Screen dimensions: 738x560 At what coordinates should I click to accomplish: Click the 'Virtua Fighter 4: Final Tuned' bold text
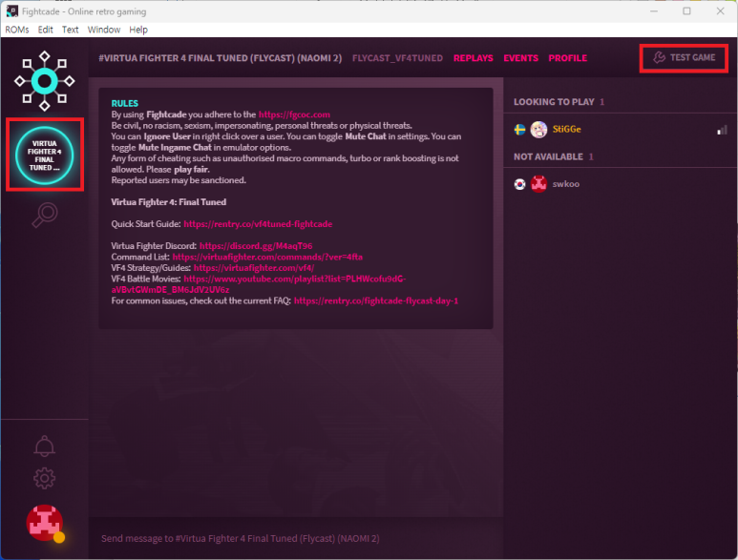168,202
